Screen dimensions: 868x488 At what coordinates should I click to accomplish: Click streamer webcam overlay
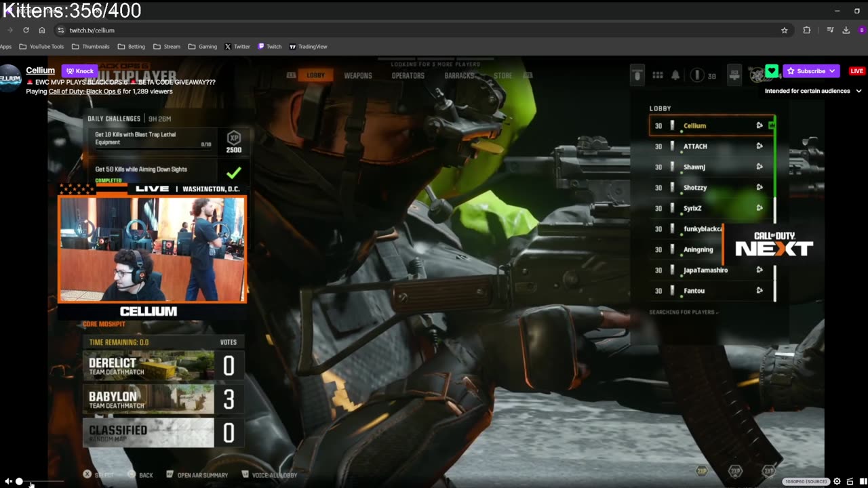[x=152, y=249]
